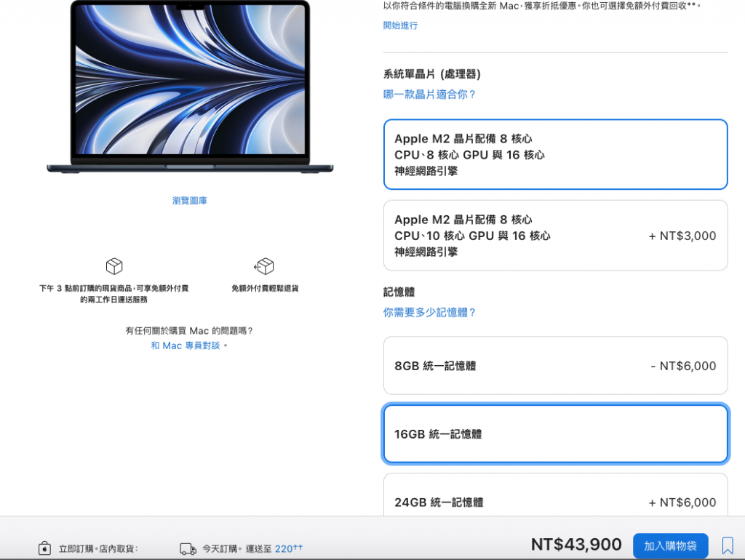Image resolution: width=745 pixels, height=560 pixels.
Task: Click the 下午 3 點前訂購 shipping text
Action: (x=114, y=294)
